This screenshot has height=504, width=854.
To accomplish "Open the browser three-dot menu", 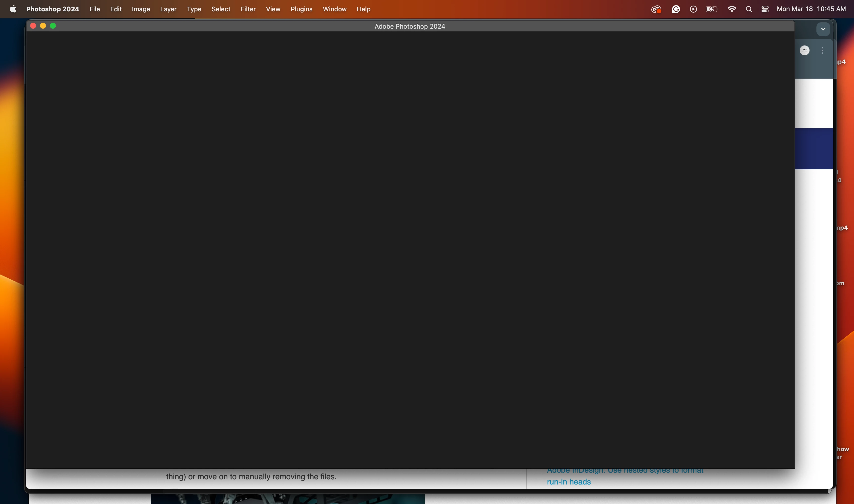I will [x=822, y=50].
